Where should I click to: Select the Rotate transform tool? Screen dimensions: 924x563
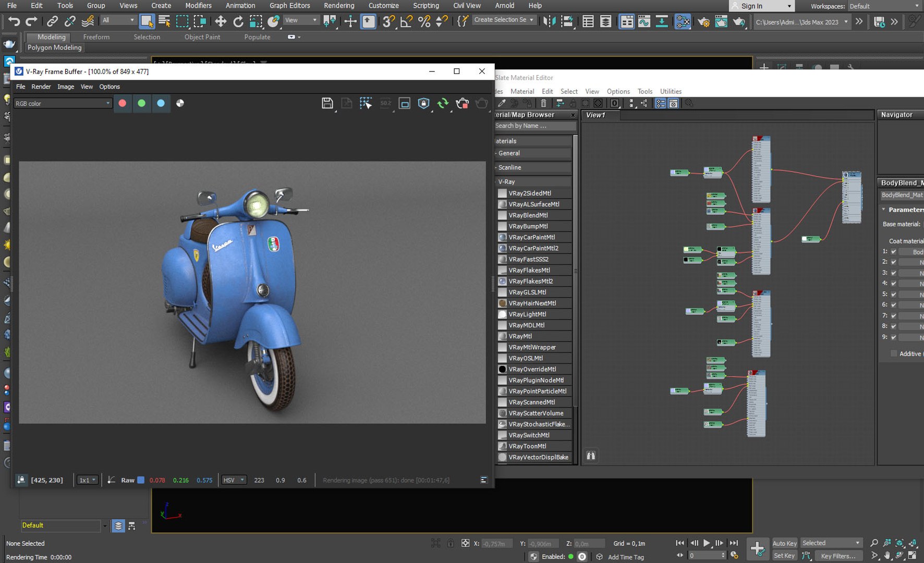[238, 21]
